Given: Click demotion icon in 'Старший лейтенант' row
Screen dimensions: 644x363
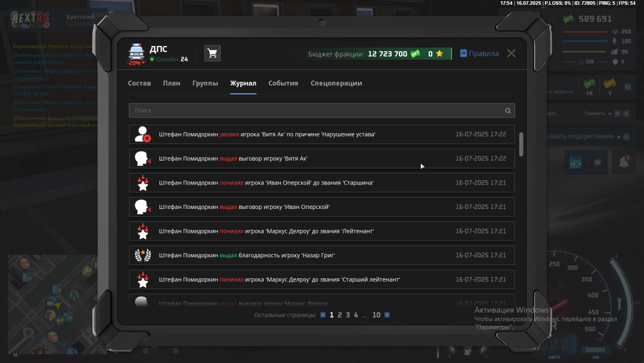Looking at the screenshot, I should [x=143, y=279].
